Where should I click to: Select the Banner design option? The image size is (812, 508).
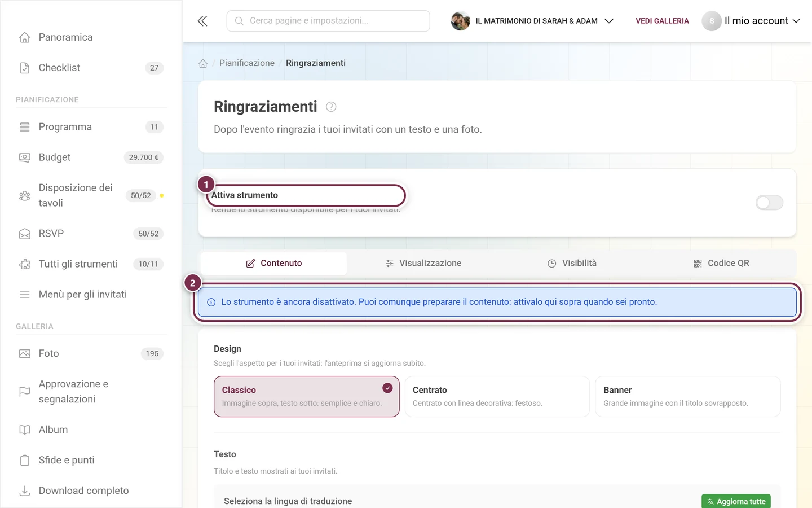(688, 397)
